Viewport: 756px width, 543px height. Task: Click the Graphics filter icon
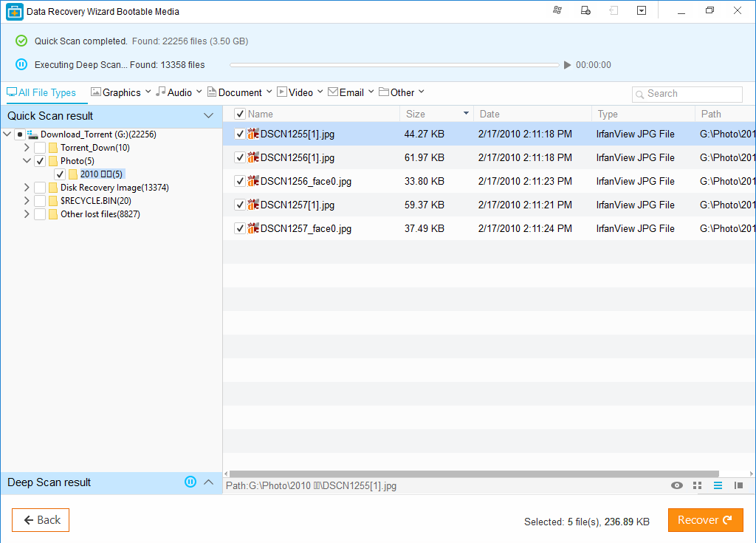click(96, 92)
